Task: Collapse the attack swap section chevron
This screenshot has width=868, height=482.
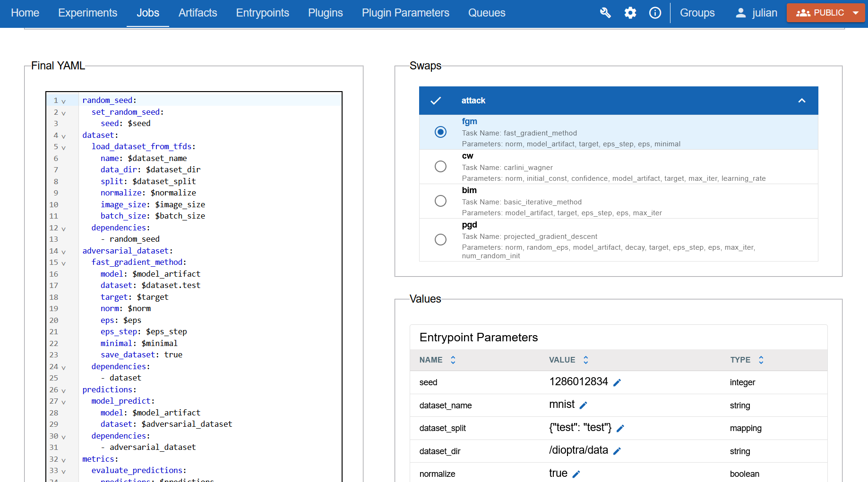Action: coord(802,101)
